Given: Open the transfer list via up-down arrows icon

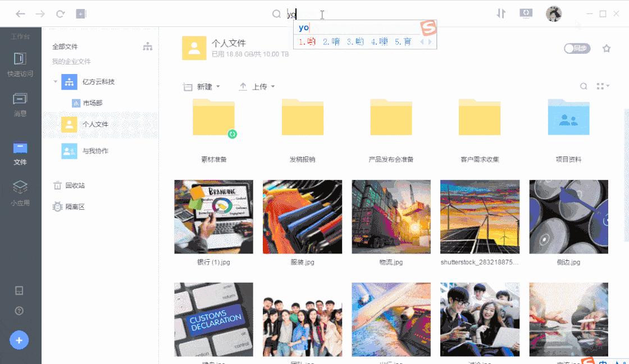Looking at the screenshot, I should (501, 12).
